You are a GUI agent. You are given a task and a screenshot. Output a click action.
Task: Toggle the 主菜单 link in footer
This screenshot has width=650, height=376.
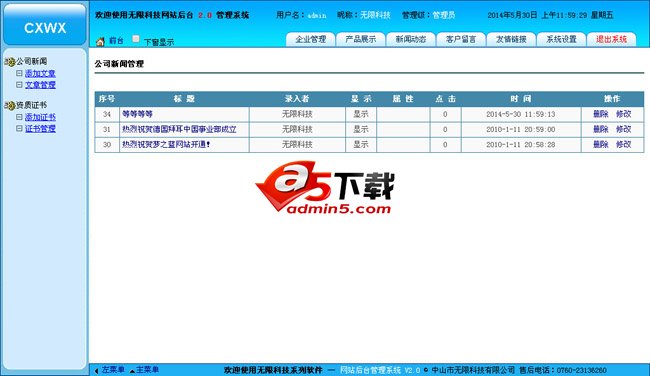pos(147,369)
